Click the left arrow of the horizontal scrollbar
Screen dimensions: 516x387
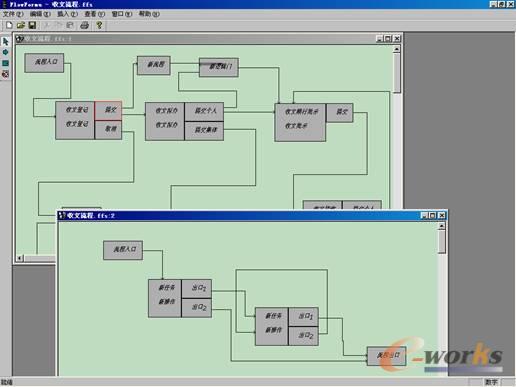(x=20, y=258)
